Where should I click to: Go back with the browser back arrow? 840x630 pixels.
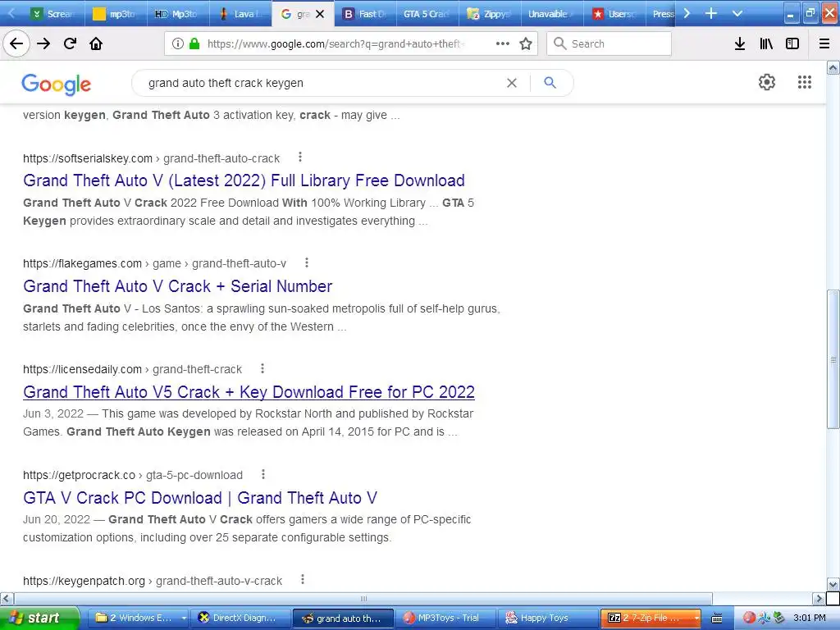16,44
